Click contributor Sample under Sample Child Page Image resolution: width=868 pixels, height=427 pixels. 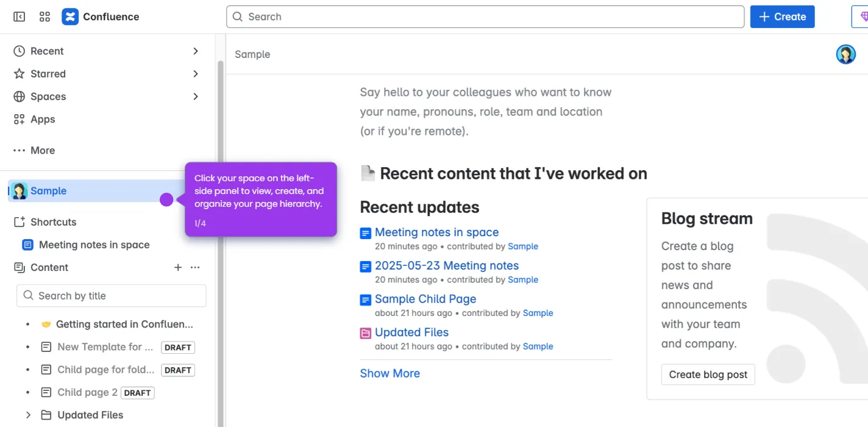pyautogui.click(x=538, y=313)
